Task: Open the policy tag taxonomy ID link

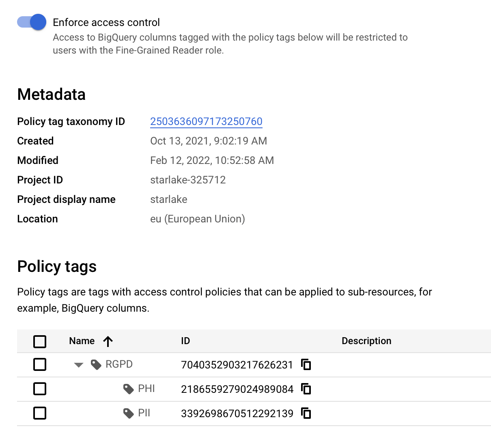Action: coord(206,121)
